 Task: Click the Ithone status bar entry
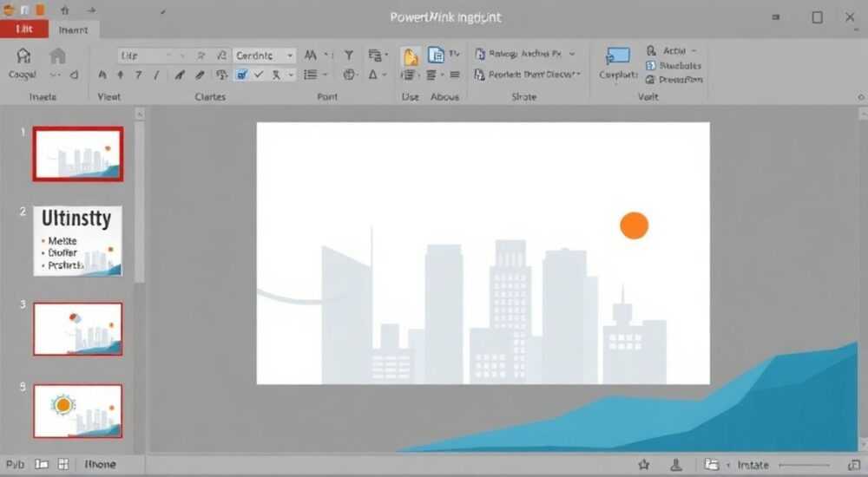[x=100, y=464]
